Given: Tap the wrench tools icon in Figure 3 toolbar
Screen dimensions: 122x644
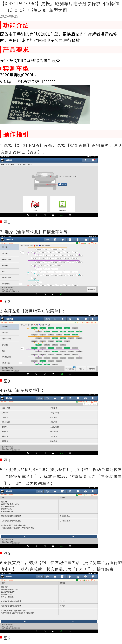Looking at the screenshot, I should [78, 319].
